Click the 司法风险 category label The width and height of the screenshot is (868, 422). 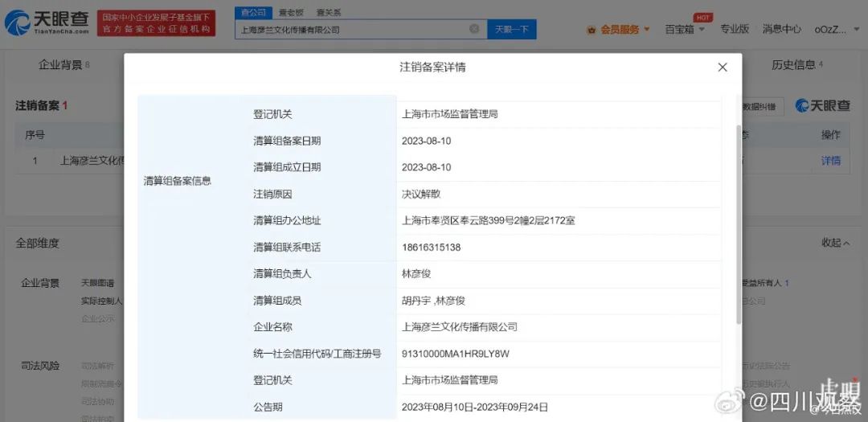(40, 366)
